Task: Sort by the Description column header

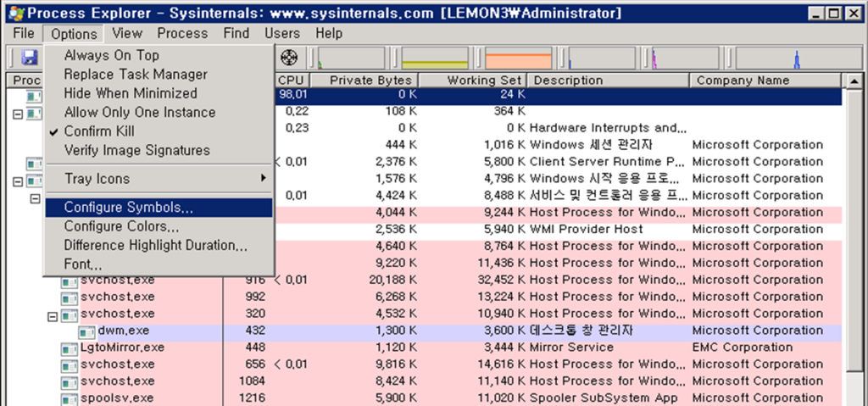Action: [x=609, y=81]
